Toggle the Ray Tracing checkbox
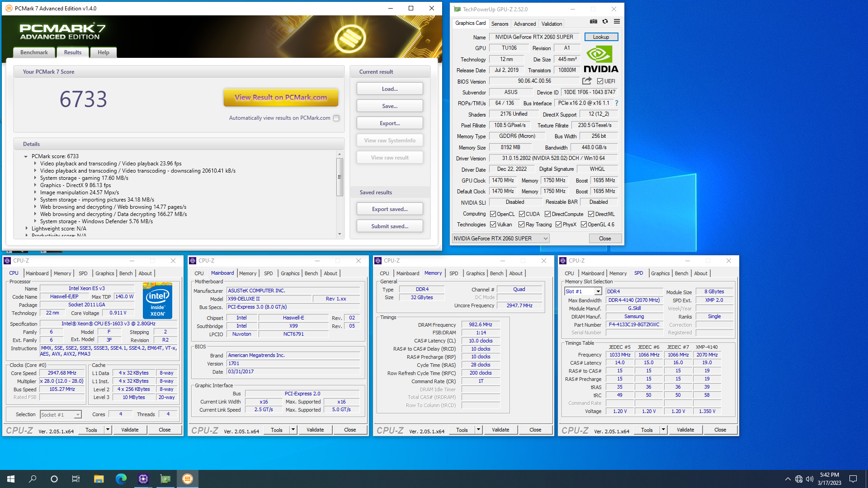This screenshot has width=868, height=488. tap(521, 225)
